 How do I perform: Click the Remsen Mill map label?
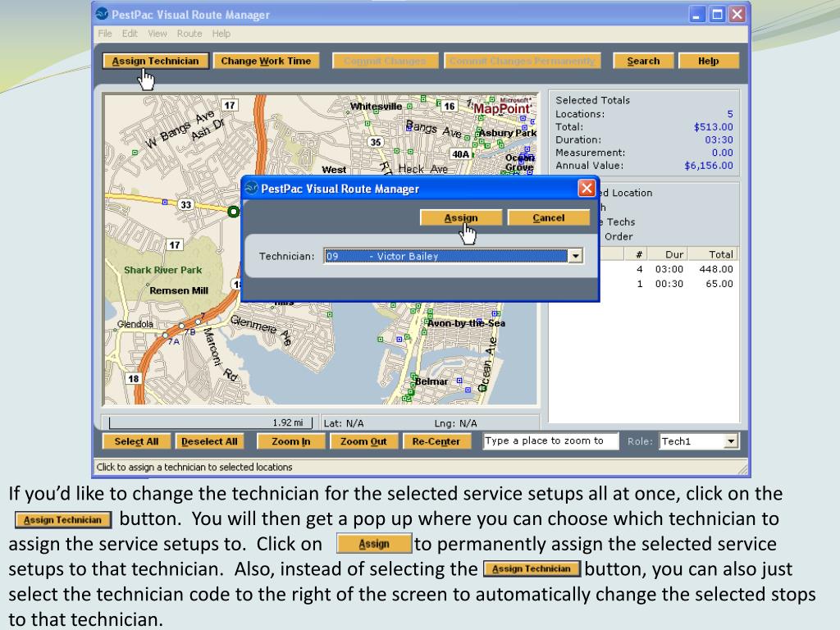click(x=179, y=290)
